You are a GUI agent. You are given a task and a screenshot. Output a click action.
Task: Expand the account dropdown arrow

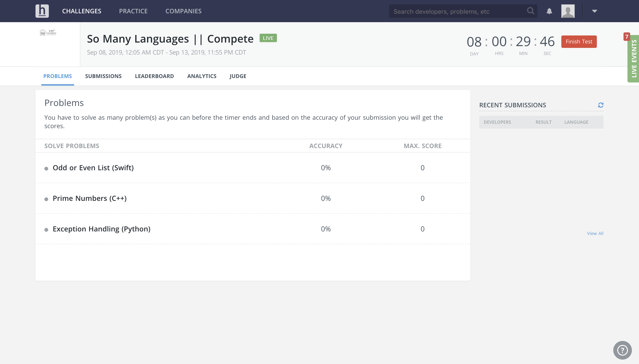(x=594, y=11)
